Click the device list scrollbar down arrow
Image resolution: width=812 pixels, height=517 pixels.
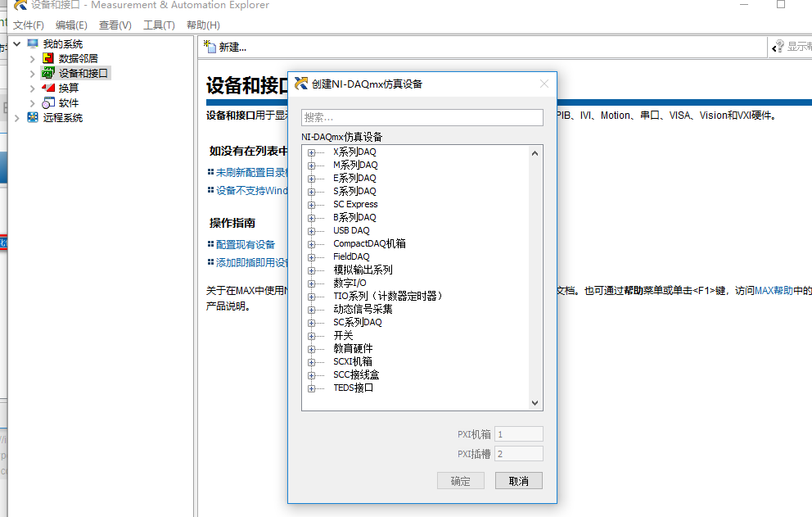[x=535, y=403]
